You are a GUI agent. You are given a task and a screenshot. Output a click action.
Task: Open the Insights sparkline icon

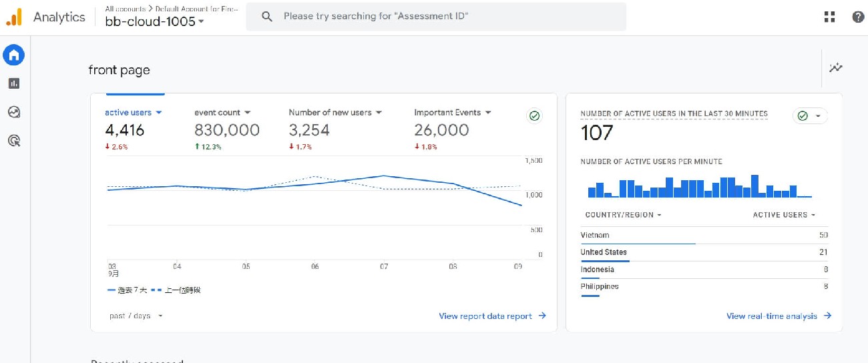coord(836,67)
